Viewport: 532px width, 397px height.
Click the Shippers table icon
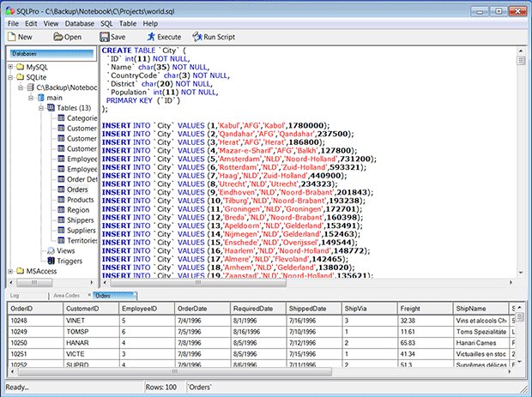tap(61, 220)
